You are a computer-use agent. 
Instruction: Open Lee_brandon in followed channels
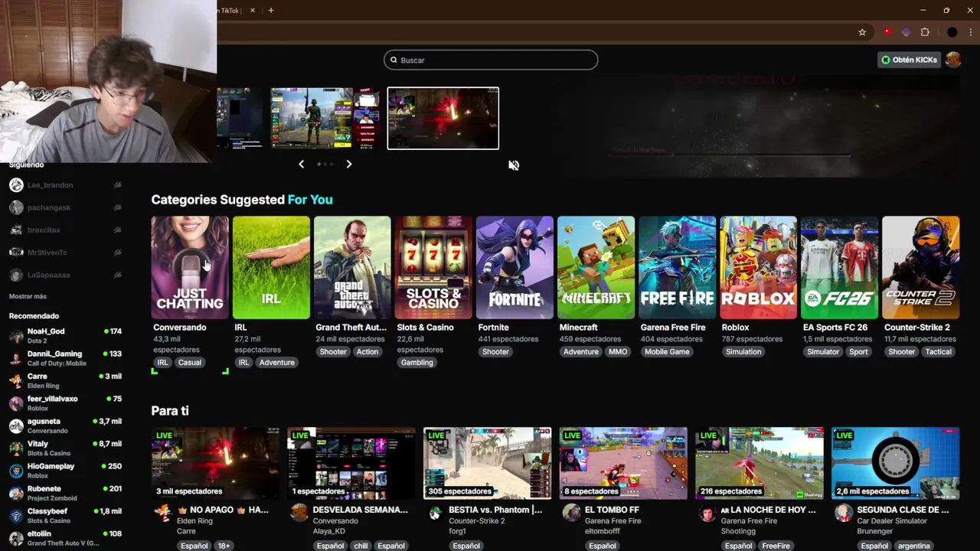click(65, 185)
